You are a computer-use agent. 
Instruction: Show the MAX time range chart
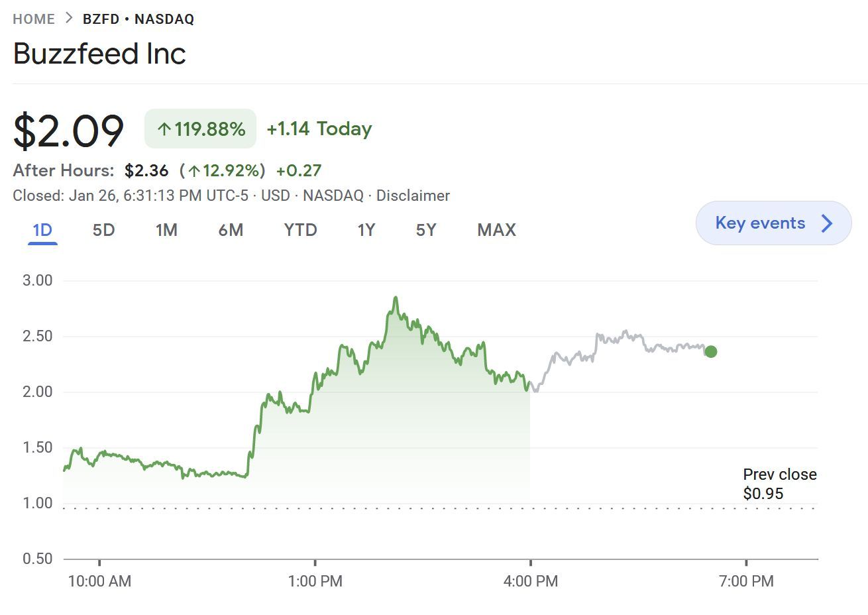pyautogui.click(x=496, y=230)
